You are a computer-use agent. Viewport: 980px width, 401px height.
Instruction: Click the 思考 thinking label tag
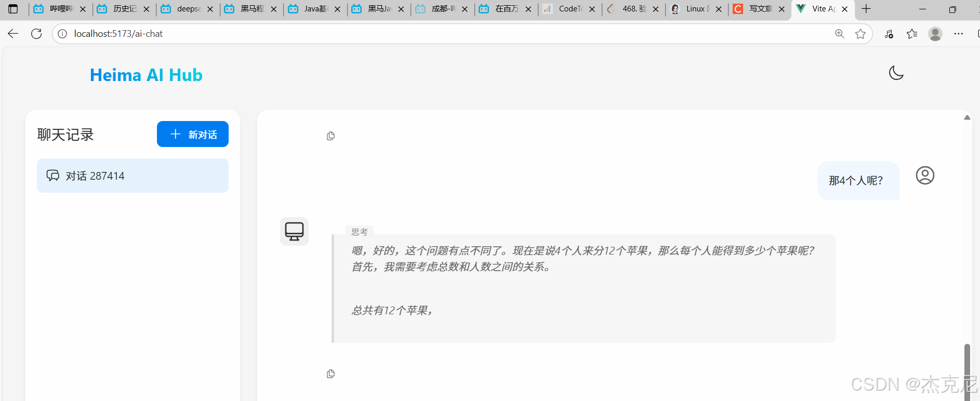click(360, 232)
